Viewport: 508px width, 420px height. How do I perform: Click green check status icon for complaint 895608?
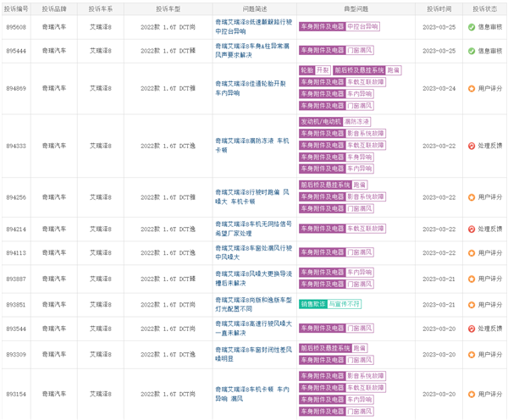[x=472, y=27]
